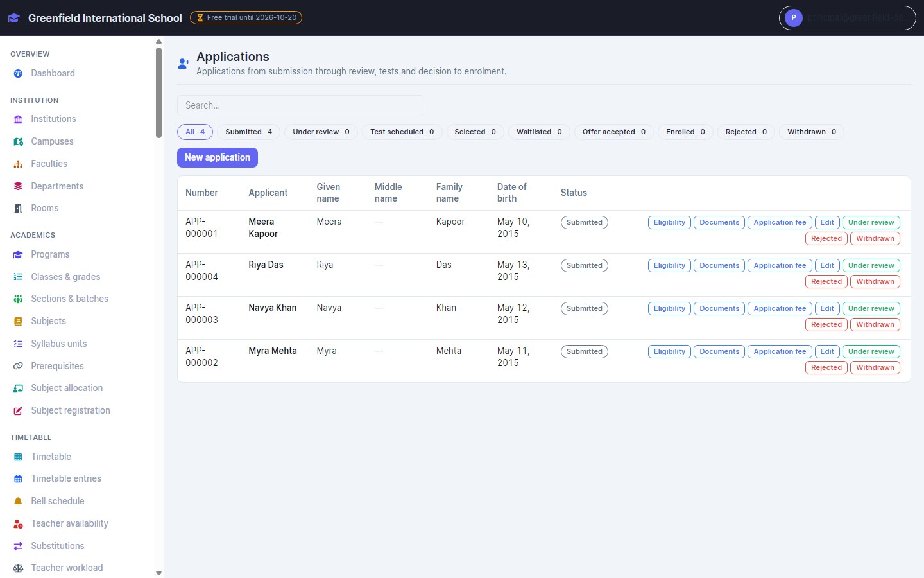Viewport: 924px width, 578px height.
Task: Open the Subjects book icon
Action: (18, 322)
